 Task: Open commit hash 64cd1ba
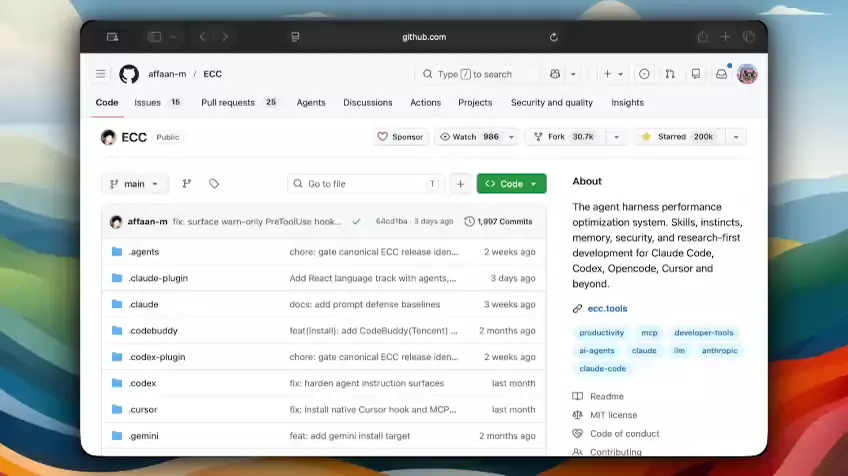pyautogui.click(x=392, y=222)
